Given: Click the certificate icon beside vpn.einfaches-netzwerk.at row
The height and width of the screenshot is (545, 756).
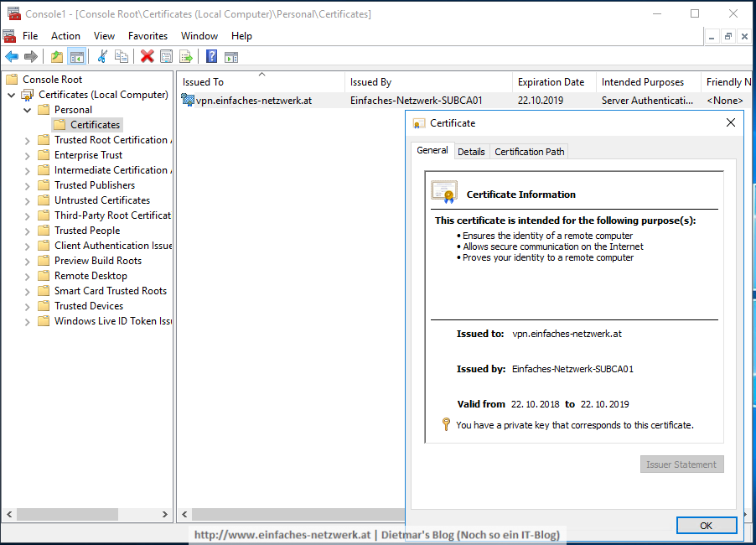Looking at the screenshot, I should (x=188, y=100).
